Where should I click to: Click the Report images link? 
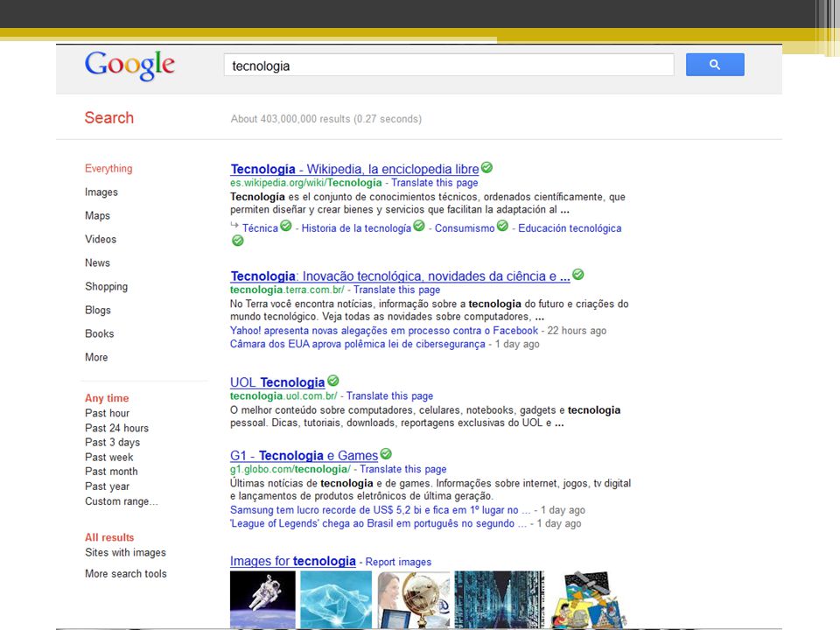(x=398, y=562)
